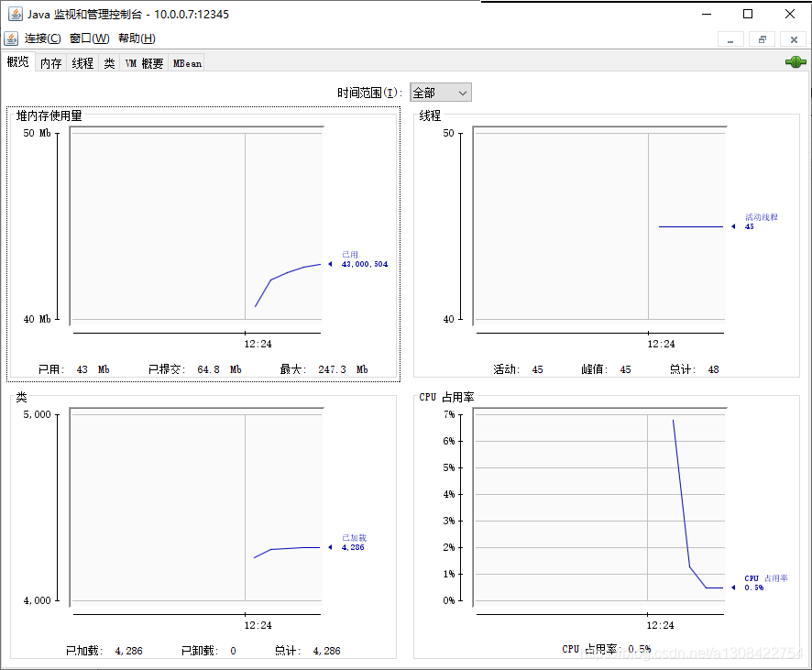Expand the 时间范围 dropdown showing 全部
Image resolution: width=812 pixels, height=670 pixels.
pos(440,93)
